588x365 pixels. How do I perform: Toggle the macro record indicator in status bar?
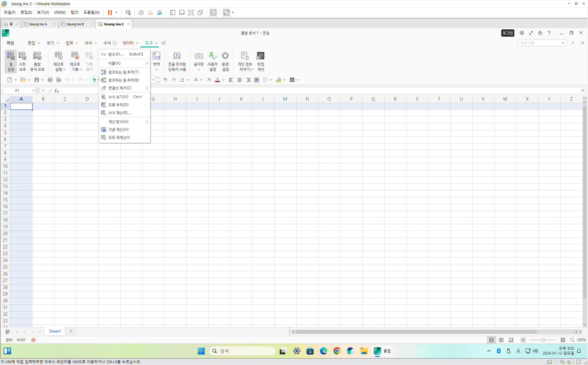(33, 340)
